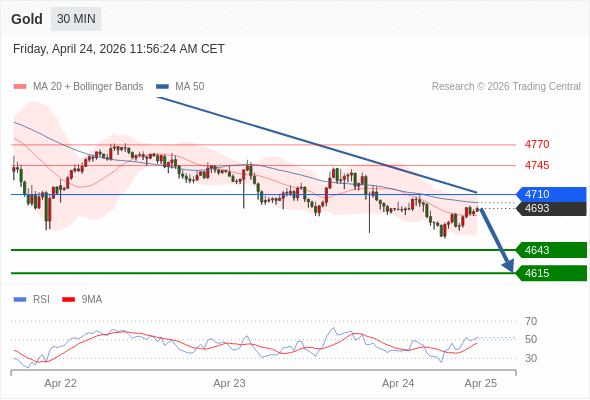
Task: Click the RSI 50 level label
Action: [531, 339]
